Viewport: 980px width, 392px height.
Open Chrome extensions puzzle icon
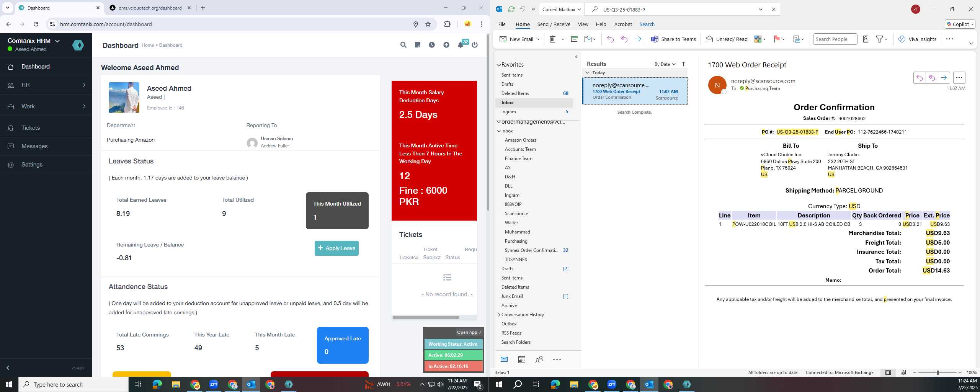447,24
